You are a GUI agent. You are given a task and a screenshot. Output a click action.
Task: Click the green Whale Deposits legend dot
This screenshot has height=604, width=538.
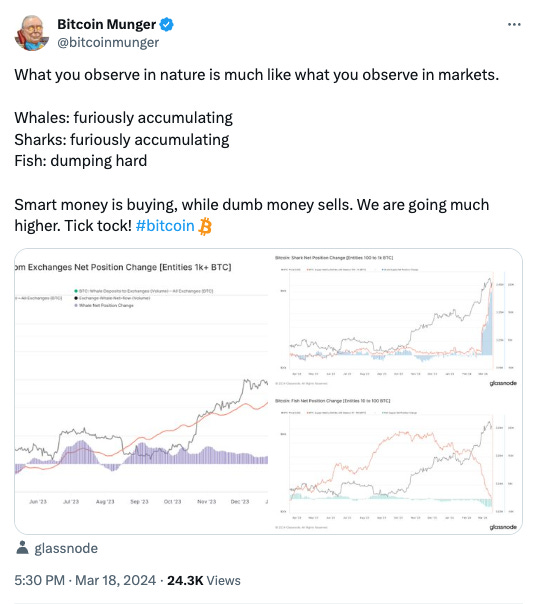point(76,291)
